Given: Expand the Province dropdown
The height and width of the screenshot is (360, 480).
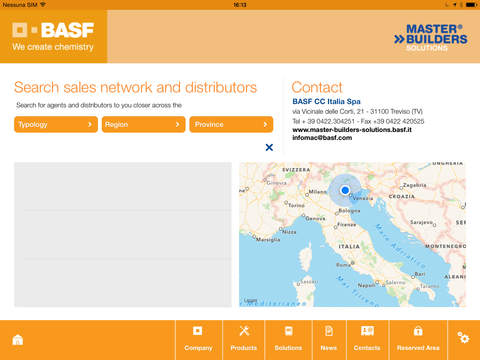Looking at the screenshot, I should pyautogui.click(x=231, y=124).
